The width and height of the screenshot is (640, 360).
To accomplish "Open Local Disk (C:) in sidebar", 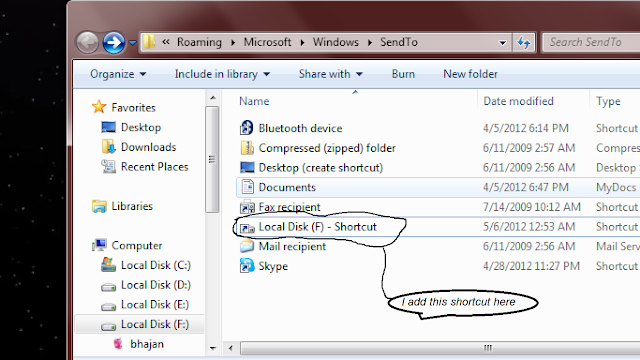I will (156, 265).
